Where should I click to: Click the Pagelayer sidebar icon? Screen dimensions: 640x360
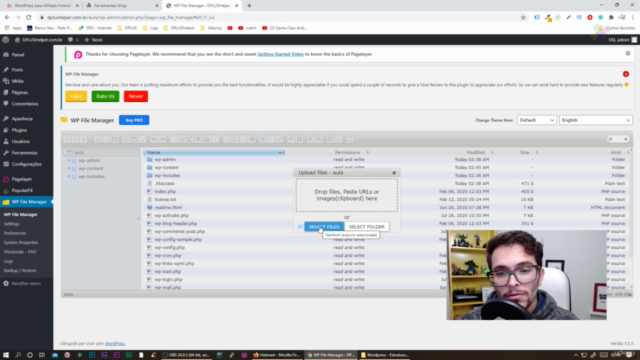pos(6,179)
